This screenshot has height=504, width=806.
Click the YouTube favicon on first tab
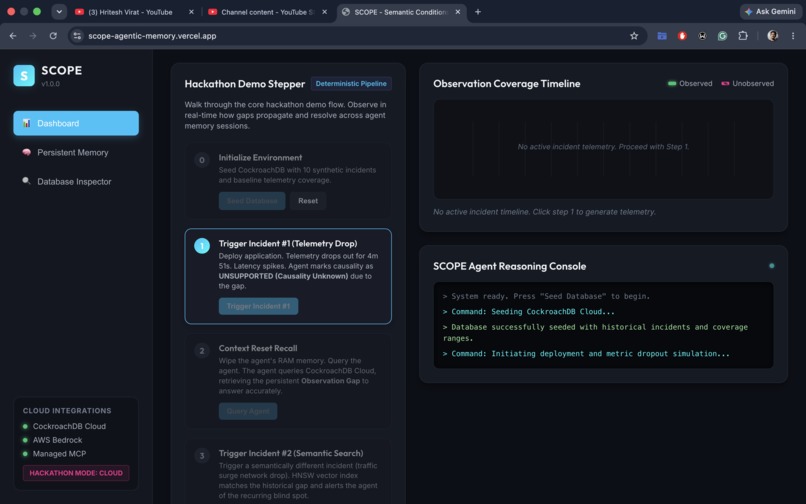80,12
